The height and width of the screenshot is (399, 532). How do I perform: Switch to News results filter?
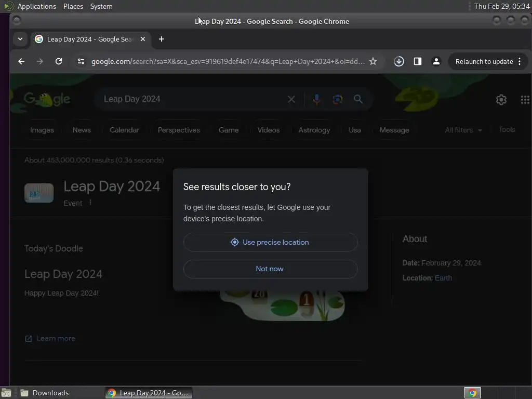click(x=82, y=130)
